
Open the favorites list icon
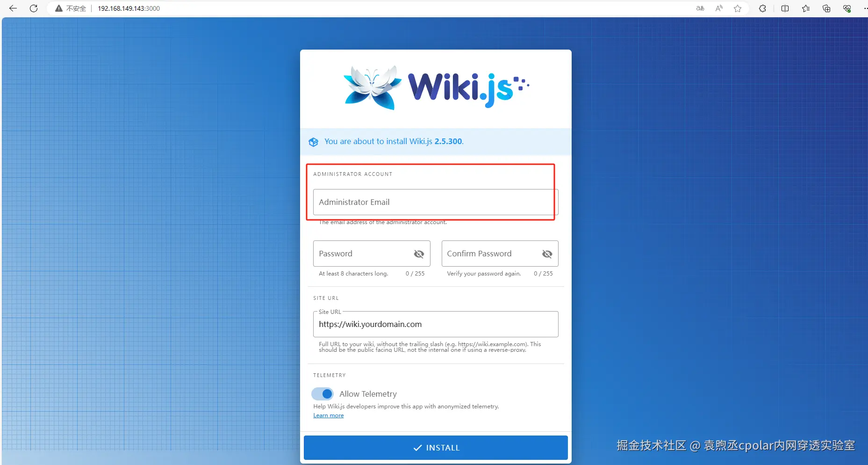pyautogui.click(x=806, y=8)
